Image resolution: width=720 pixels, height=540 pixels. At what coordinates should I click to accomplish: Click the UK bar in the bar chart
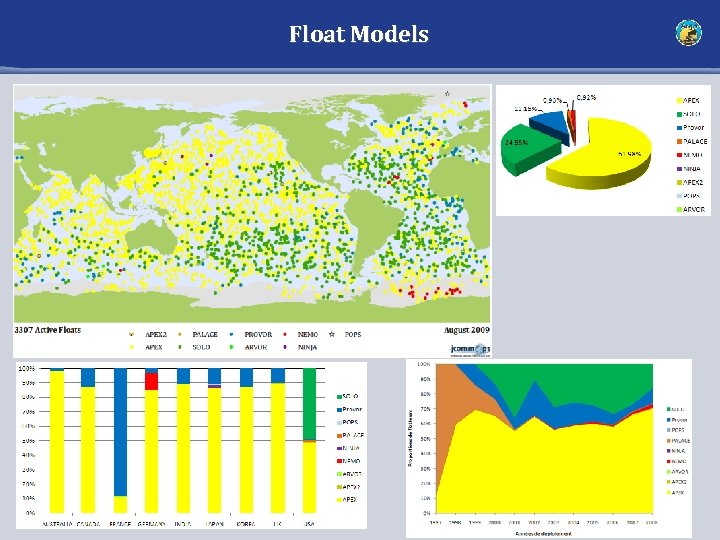pyautogui.click(x=278, y=440)
